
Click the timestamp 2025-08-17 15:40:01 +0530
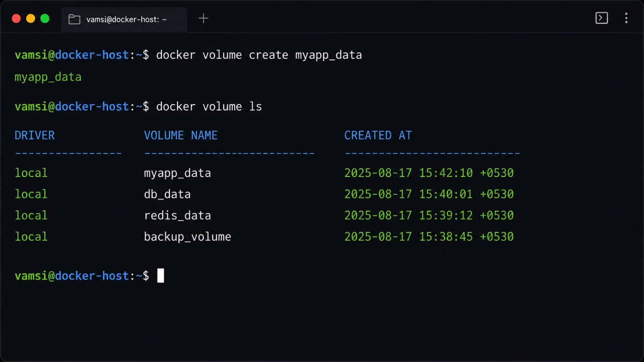[429, 194]
